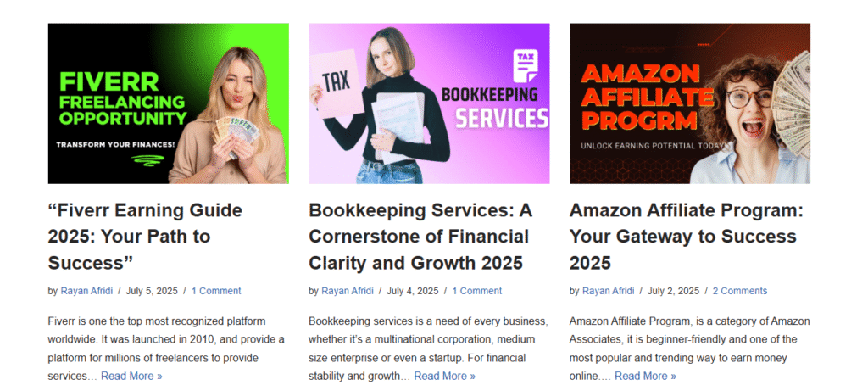Screen dimensions: 868x385
Task: Click the July 2, 2025 post date
Action: (673, 291)
